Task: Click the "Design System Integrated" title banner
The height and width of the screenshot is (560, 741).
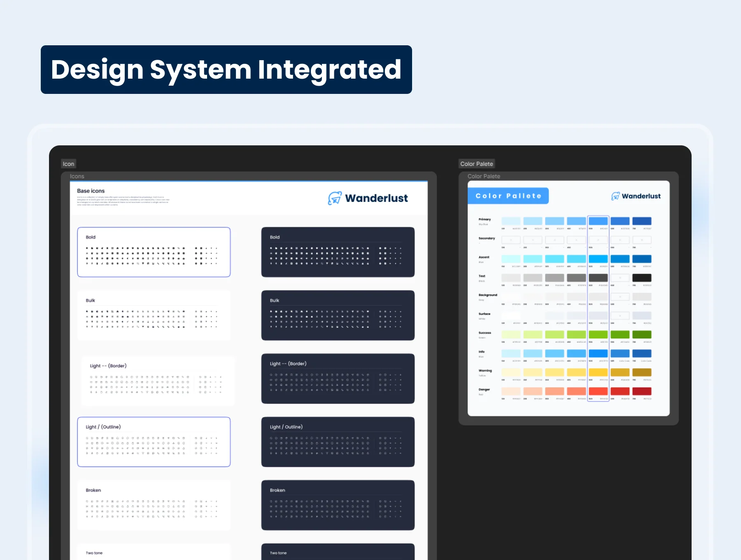Action: [x=226, y=70]
